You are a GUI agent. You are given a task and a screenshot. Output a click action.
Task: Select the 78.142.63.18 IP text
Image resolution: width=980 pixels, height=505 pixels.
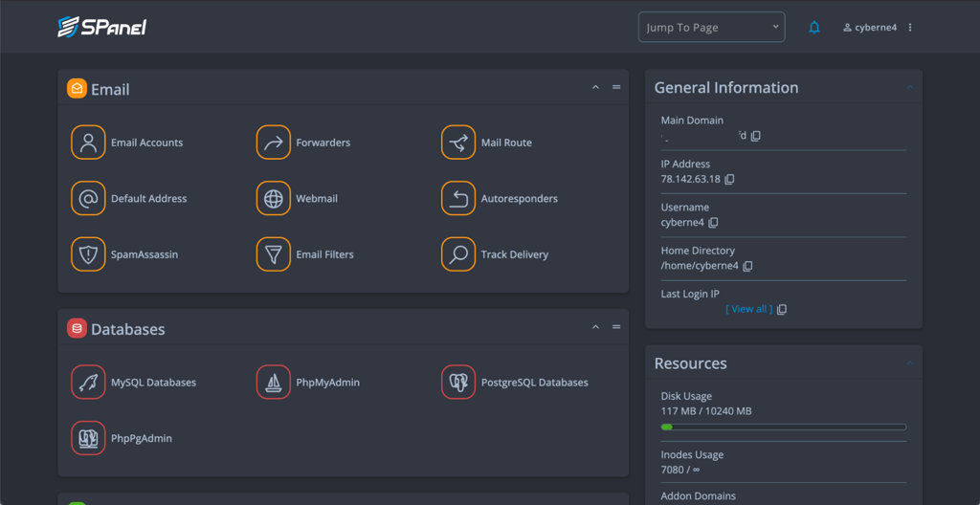[691, 179]
